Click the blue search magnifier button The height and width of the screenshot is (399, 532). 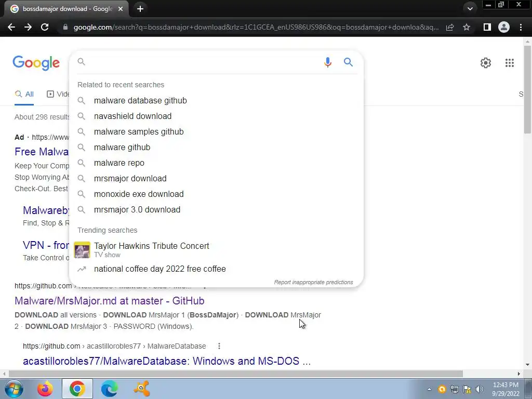click(348, 62)
